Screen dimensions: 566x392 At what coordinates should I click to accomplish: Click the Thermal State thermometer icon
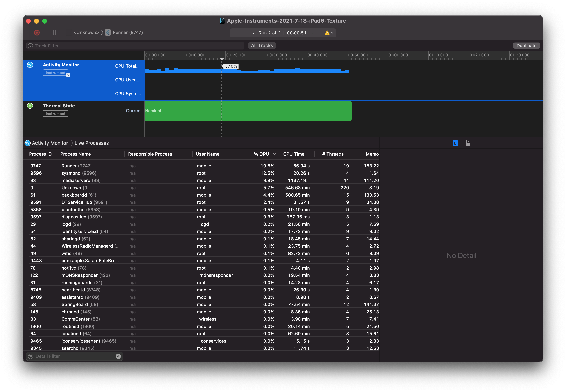click(30, 106)
